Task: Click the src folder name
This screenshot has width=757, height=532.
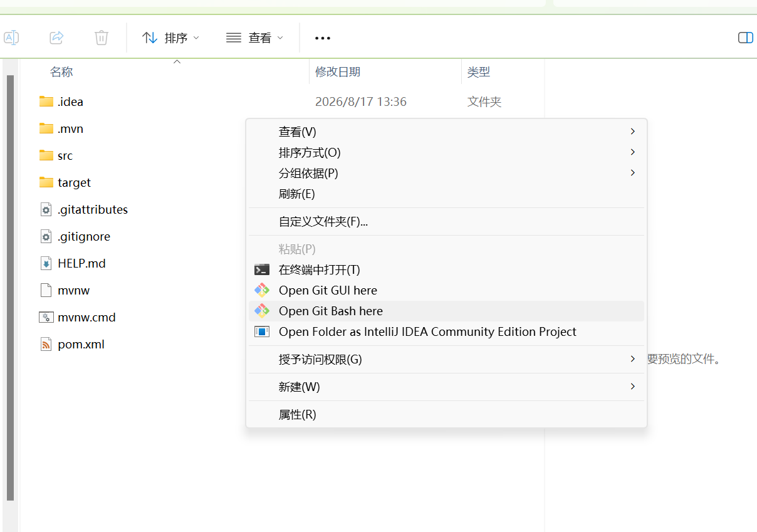Action: 65,155
